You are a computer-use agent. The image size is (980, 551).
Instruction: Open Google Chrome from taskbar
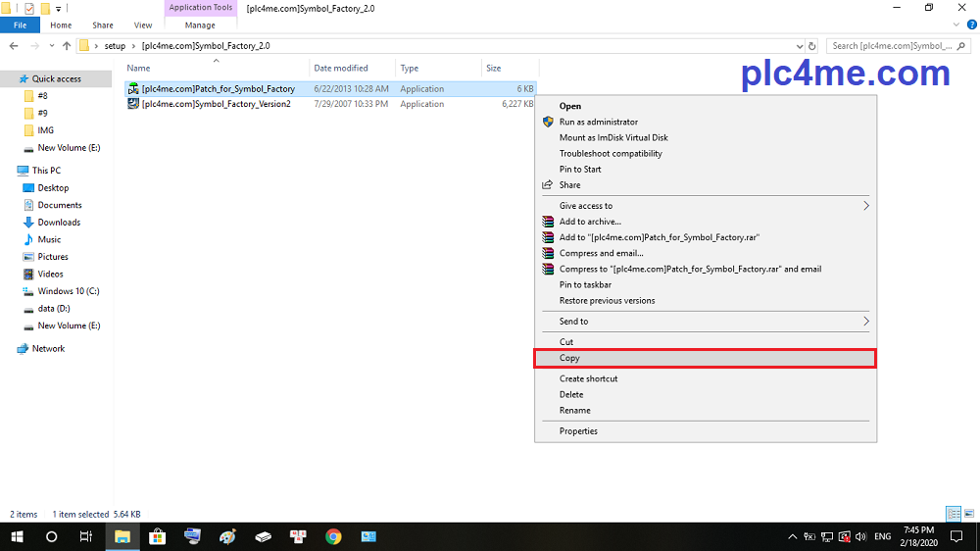[x=333, y=536]
